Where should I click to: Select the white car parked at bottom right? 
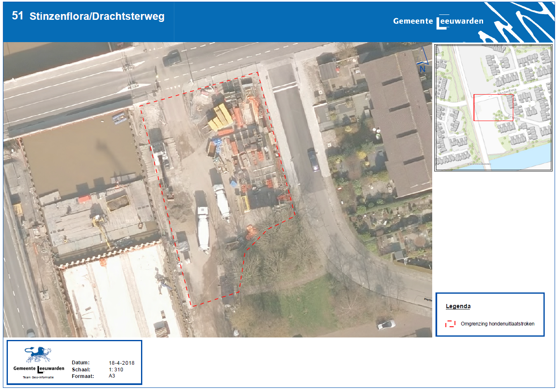coord(386,325)
